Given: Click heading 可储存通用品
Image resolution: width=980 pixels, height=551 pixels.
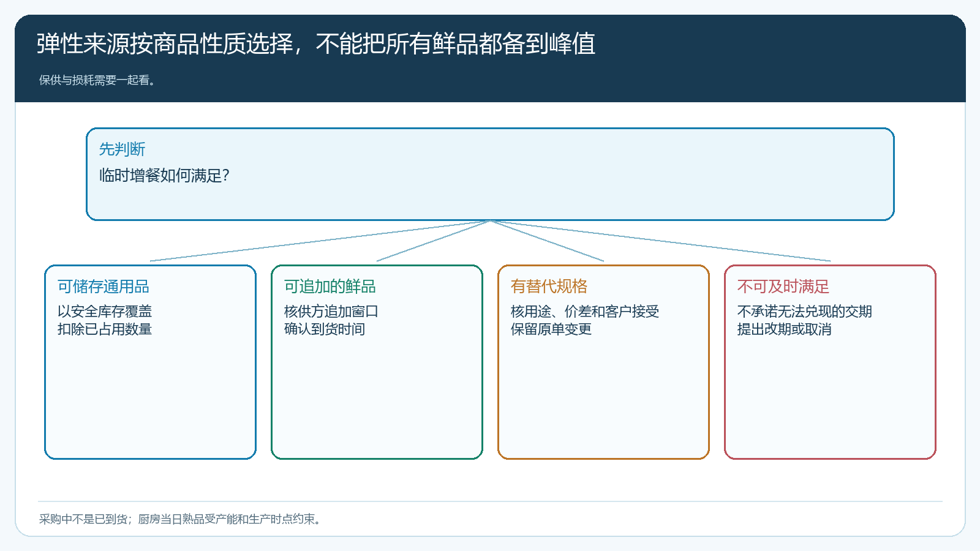Looking at the screenshot, I should click(104, 287).
